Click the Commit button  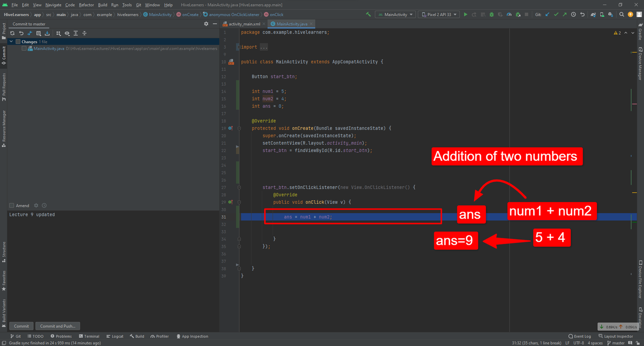tap(21, 326)
